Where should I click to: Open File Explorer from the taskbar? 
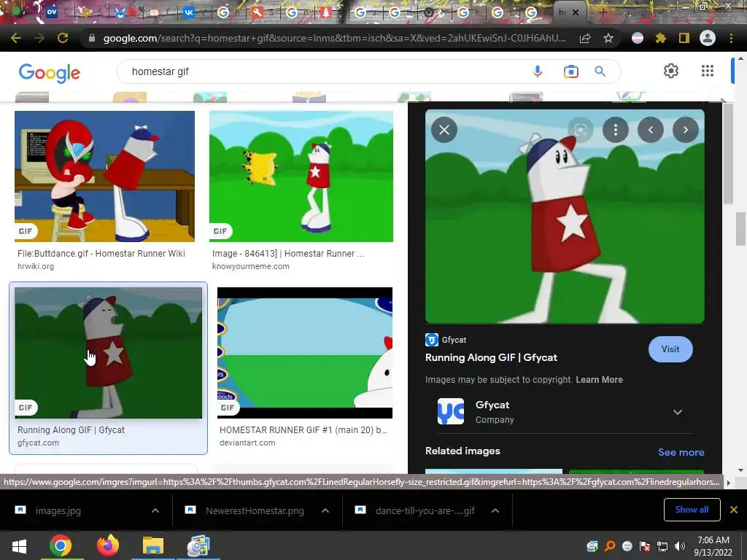pyautogui.click(x=153, y=545)
